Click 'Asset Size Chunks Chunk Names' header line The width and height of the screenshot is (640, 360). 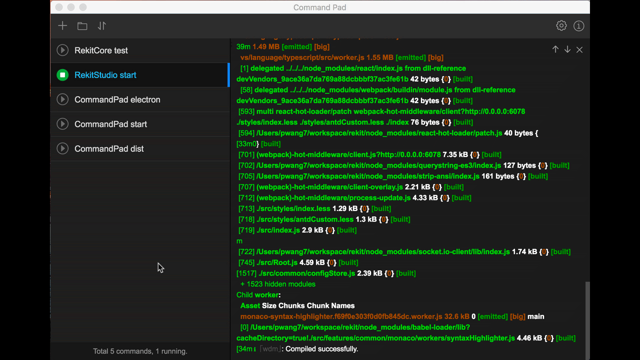(x=298, y=306)
